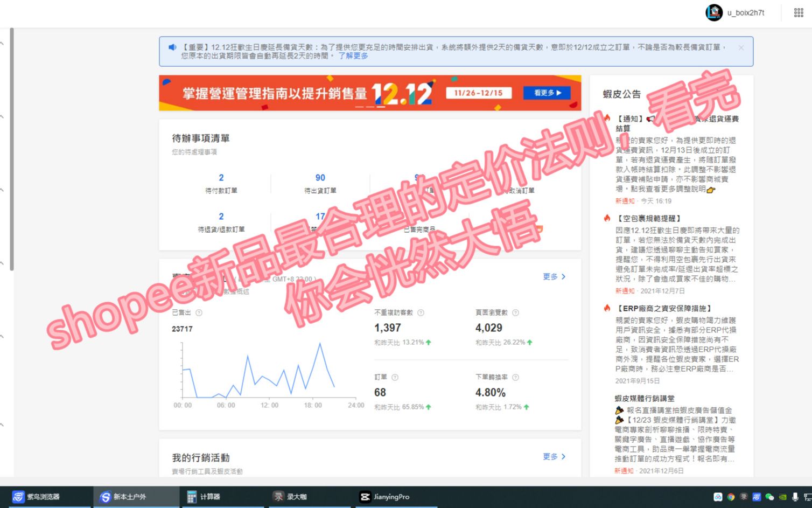This screenshot has width=812, height=508.
Task: Click the 待辦事項清單 heading
Action: [x=201, y=138]
